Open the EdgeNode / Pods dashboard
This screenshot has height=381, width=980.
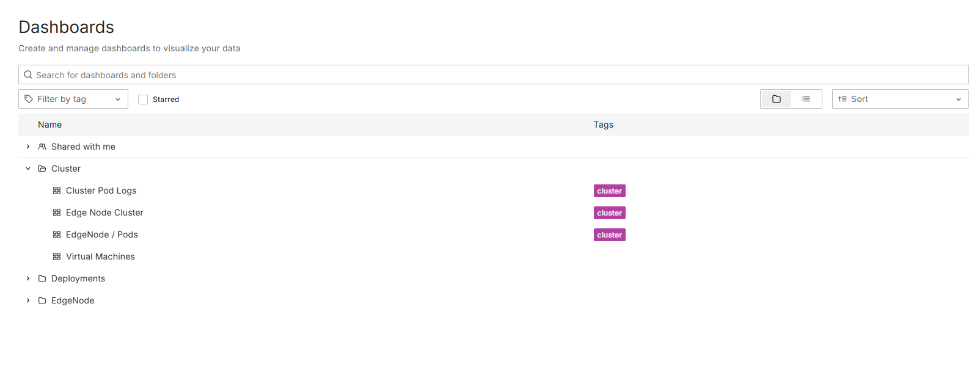(101, 234)
